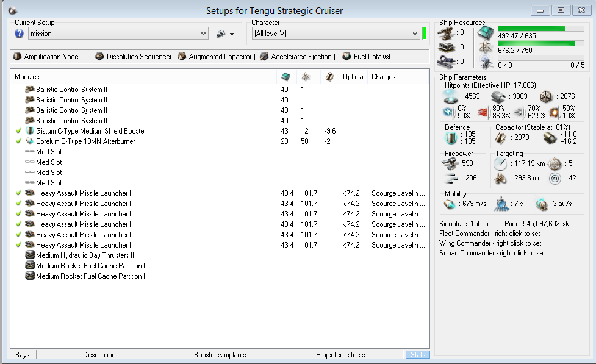Click the scan resolution icon beside 293.8 mm
The image size is (596, 364).
point(500,178)
